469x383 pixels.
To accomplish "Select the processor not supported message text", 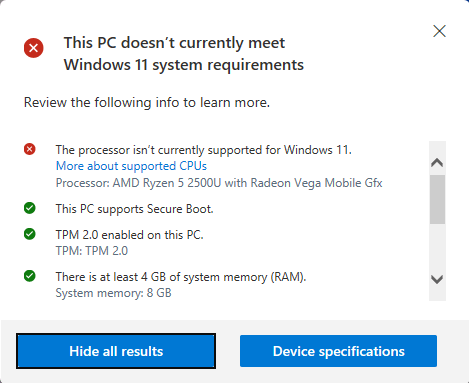I will [204, 150].
